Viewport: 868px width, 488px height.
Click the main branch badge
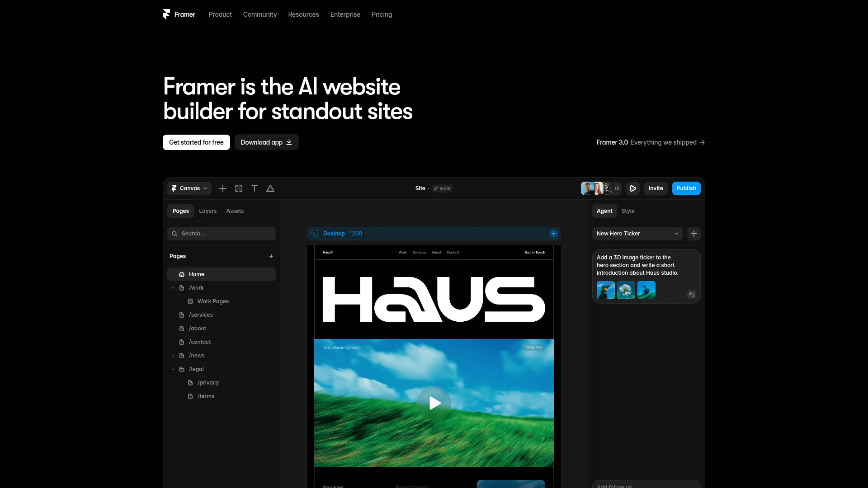(442, 188)
